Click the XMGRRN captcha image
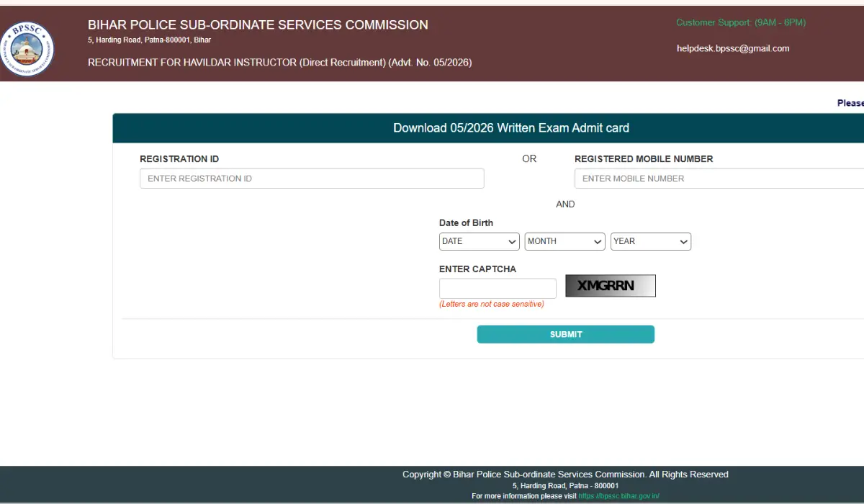 pyautogui.click(x=611, y=286)
